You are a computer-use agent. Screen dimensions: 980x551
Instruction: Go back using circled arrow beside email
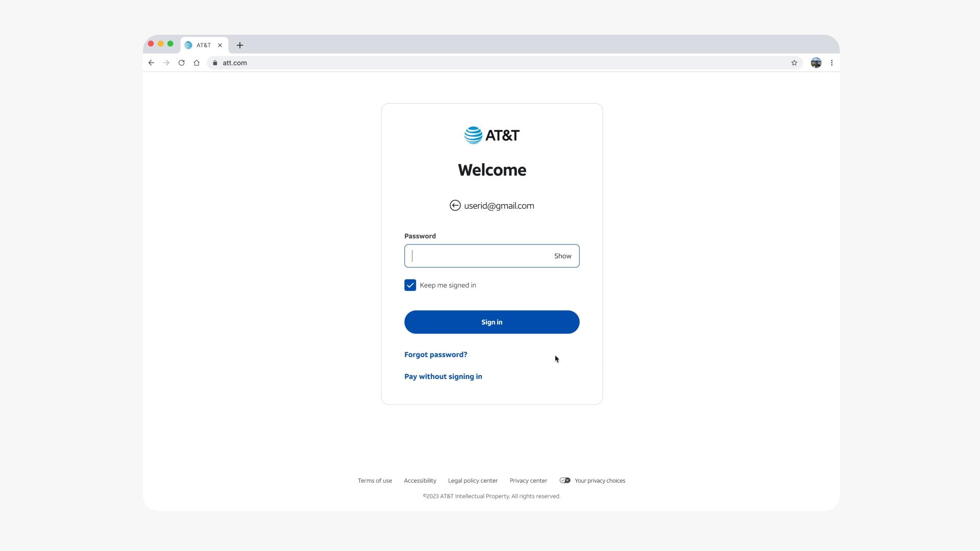click(x=455, y=206)
